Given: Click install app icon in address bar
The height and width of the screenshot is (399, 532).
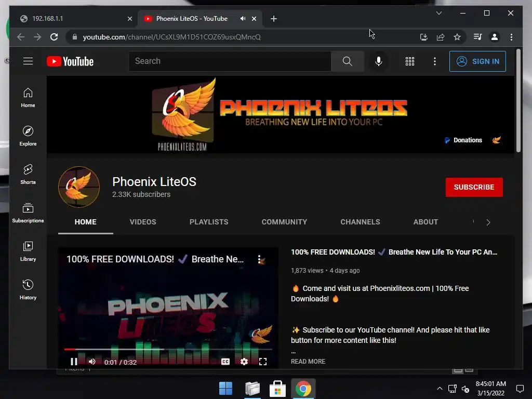Looking at the screenshot, I should [423, 37].
